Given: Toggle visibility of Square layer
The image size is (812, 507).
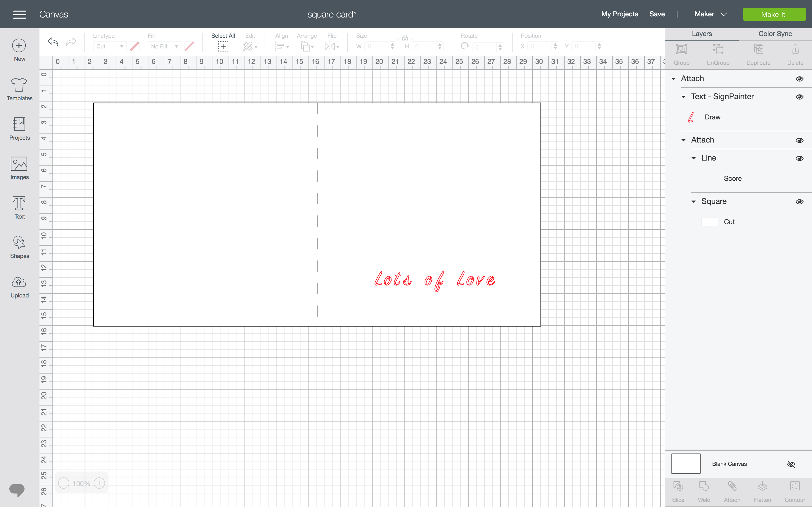Looking at the screenshot, I should click(x=799, y=201).
